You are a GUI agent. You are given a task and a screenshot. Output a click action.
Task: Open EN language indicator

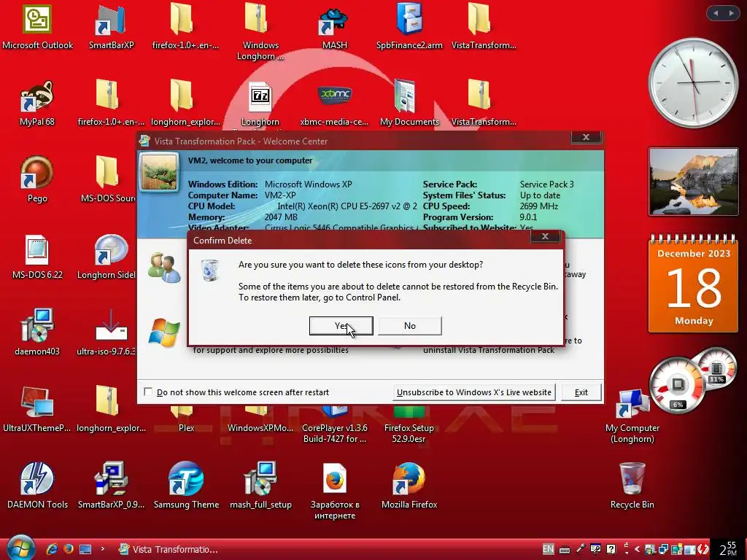548,549
